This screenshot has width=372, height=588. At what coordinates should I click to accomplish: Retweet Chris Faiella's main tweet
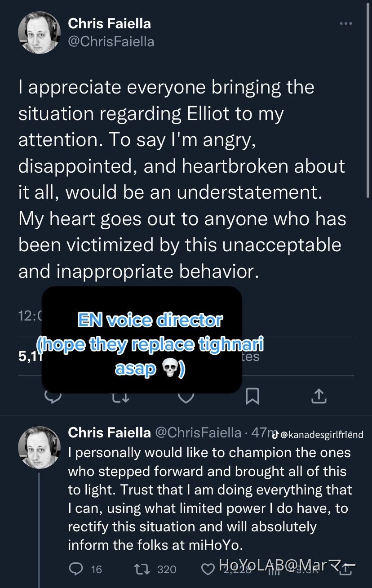(120, 396)
